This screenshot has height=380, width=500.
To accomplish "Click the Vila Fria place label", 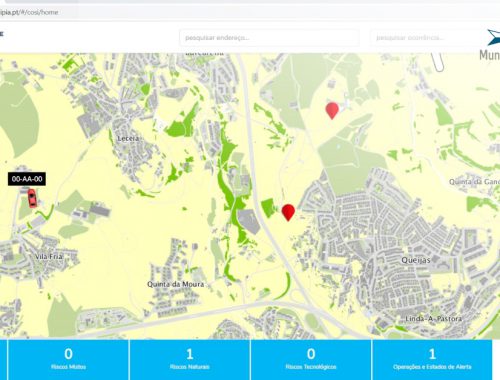I will (x=49, y=256).
